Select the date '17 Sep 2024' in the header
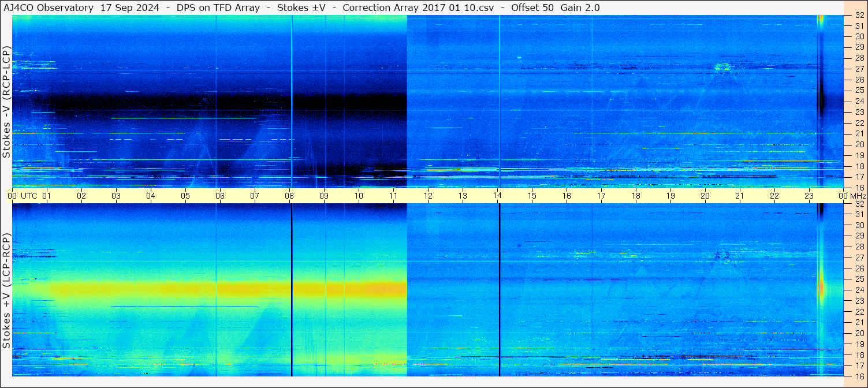868x388 pixels. [130, 8]
